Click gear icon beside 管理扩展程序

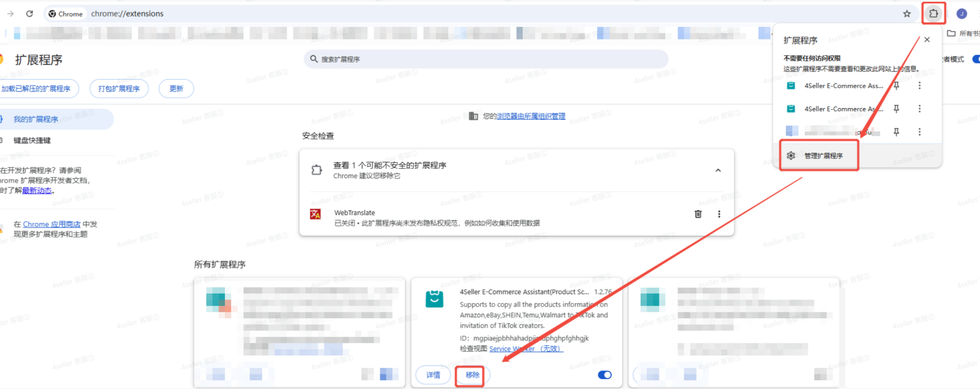tap(791, 156)
